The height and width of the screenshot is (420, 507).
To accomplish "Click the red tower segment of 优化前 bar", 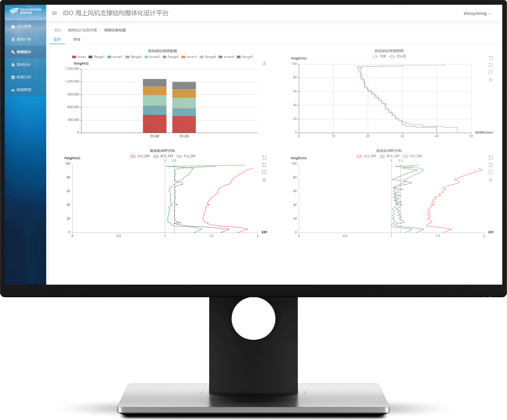I will coord(155,124).
